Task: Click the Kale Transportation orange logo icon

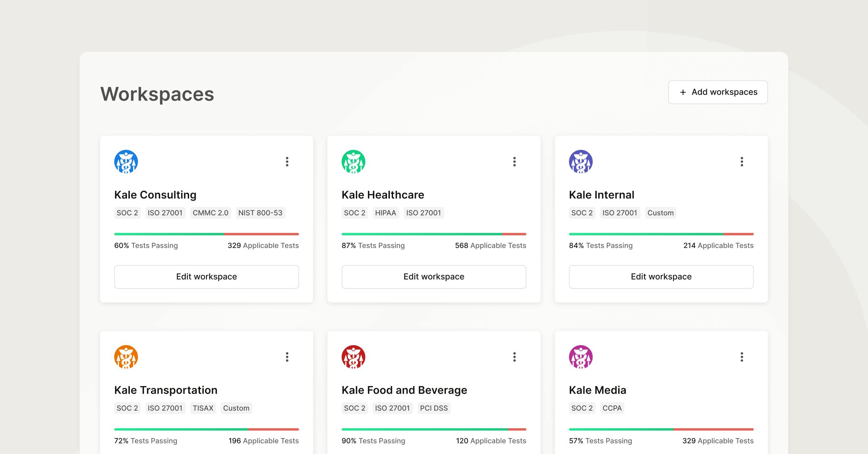Action: tap(126, 357)
